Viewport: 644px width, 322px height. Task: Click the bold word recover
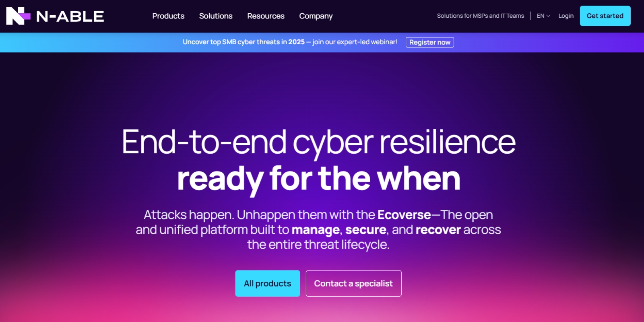coord(438,230)
